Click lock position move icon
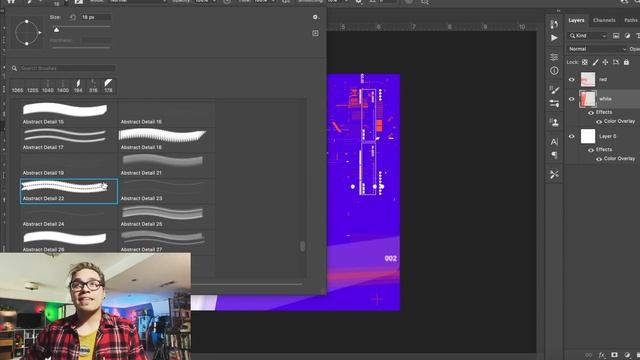The width and height of the screenshot is (640, 360). 605,62
